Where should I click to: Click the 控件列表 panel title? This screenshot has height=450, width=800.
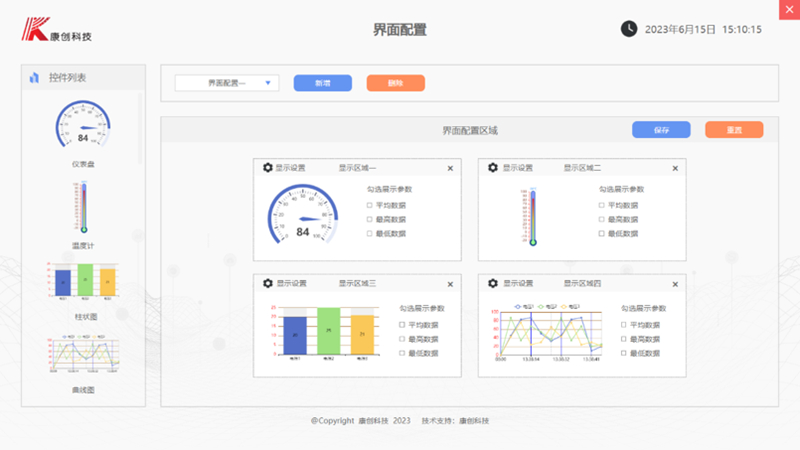(x=67, y=78)
